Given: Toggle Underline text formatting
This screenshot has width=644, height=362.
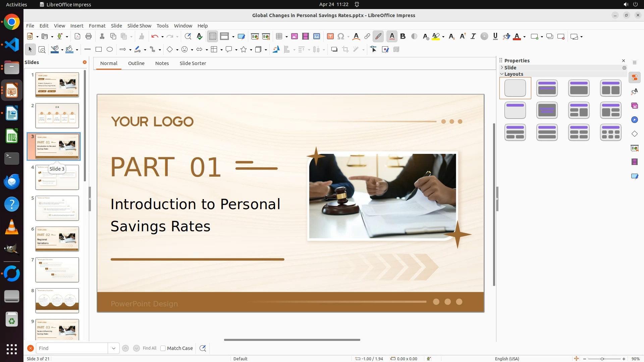Looking at the screenshot, I should [x=495, y=37].
